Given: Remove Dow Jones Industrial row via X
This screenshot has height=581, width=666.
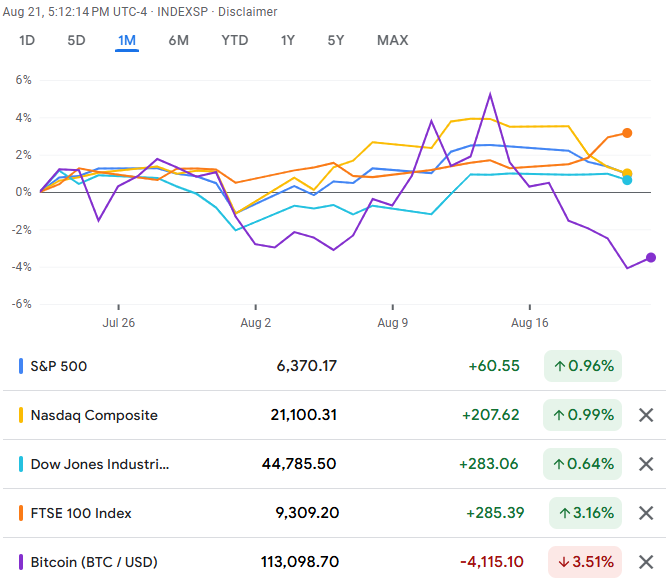Looking at the screenshot, I should click(646, 464).
